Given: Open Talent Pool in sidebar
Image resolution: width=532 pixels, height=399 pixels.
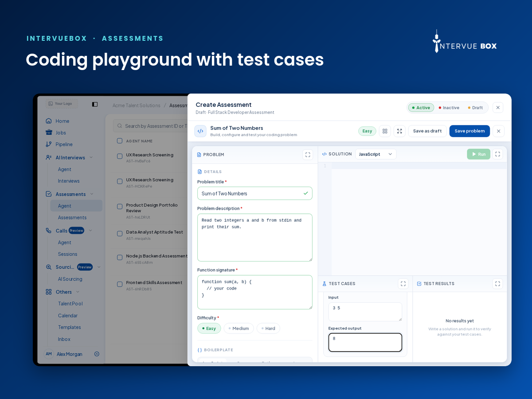Looking at the screenshot, I should [x=70, y=304].
